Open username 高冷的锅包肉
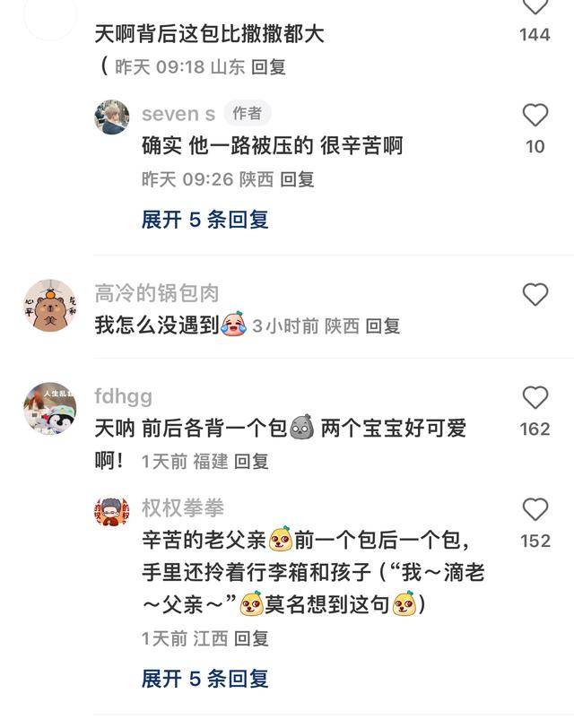Screen dimensions: 574x728 click(x=156, y=293)
